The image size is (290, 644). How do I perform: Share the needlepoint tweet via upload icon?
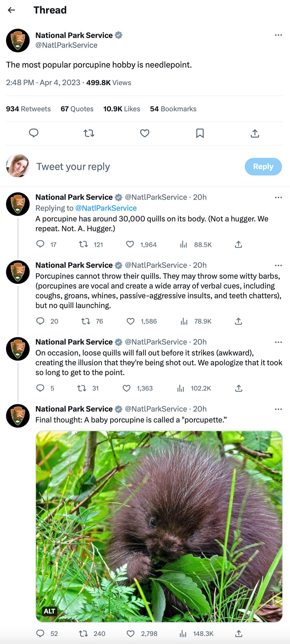255,133
